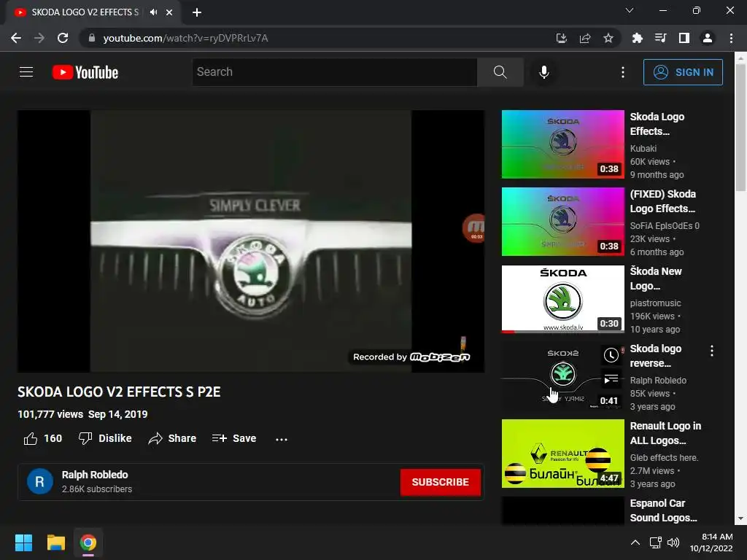The image size is (747, 560).
Task: Click the install app icon in address bar
Action: click(x=562, y=38)
